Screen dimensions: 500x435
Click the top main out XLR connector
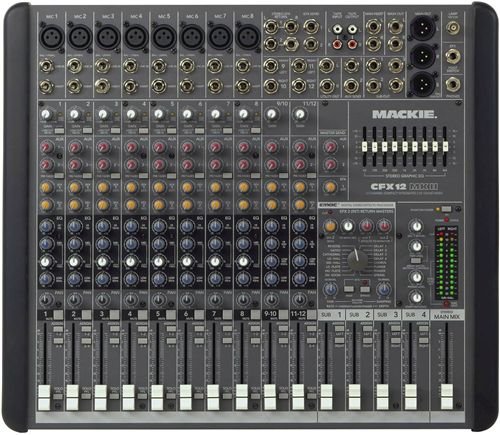pos(422,27)
